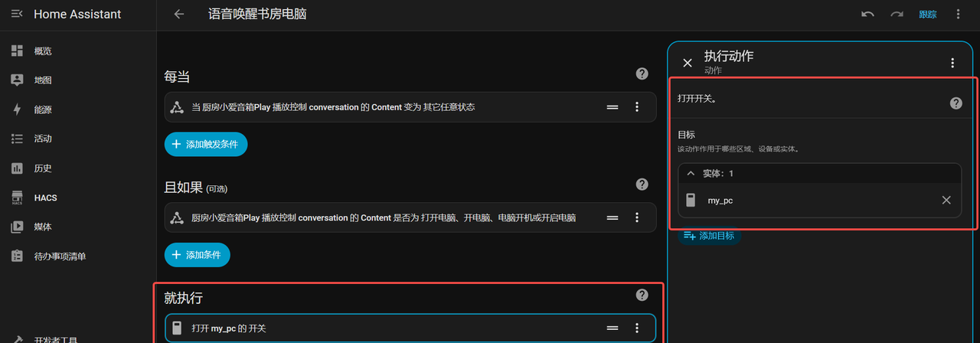The height and width of the screenshot is (343, 980).
Task: Click the my_pc entity device icon
Action: [691, 200]
